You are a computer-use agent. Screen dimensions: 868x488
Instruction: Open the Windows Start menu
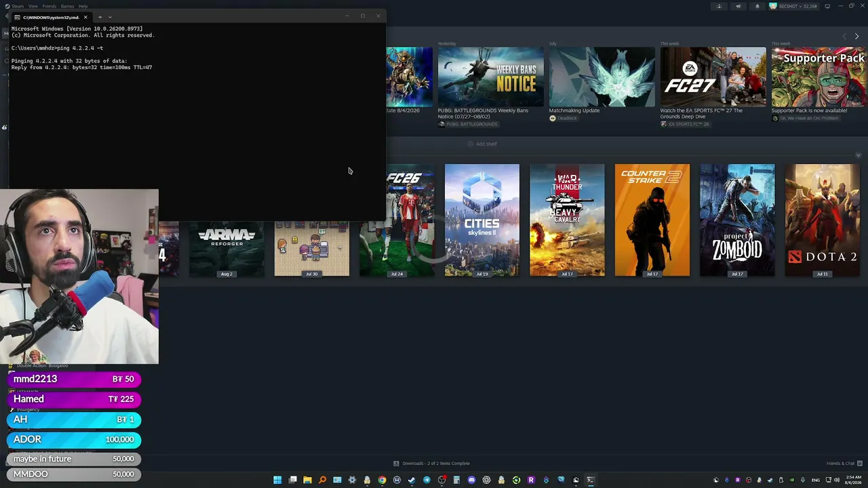click(277, 480)
